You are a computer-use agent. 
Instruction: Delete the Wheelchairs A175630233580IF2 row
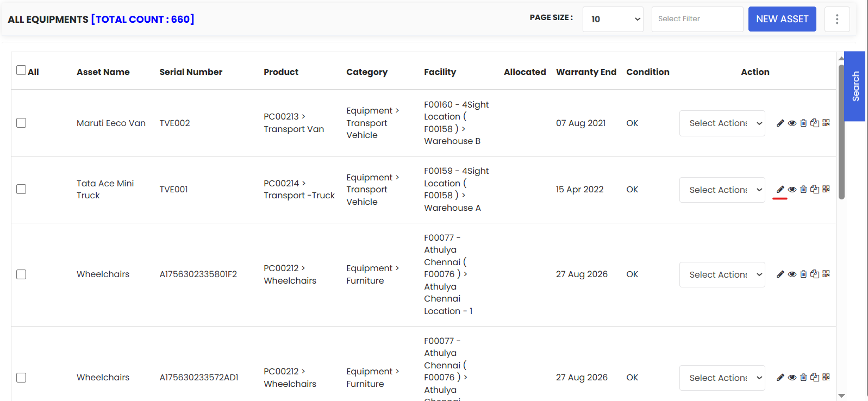pos(803,274)
